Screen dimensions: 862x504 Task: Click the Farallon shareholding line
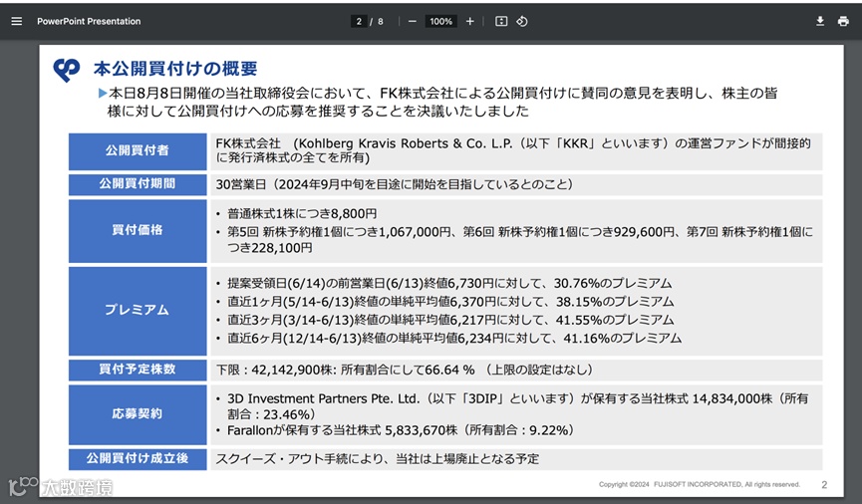click(x=402, y=430)
